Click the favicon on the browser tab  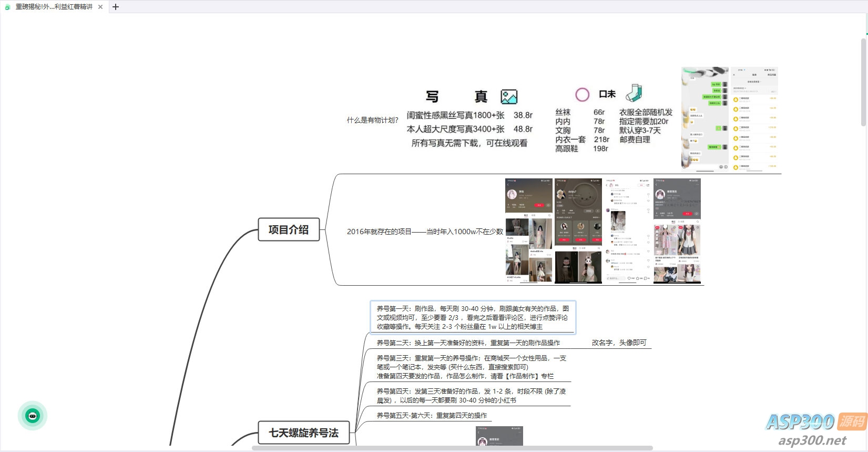point(7,7)
